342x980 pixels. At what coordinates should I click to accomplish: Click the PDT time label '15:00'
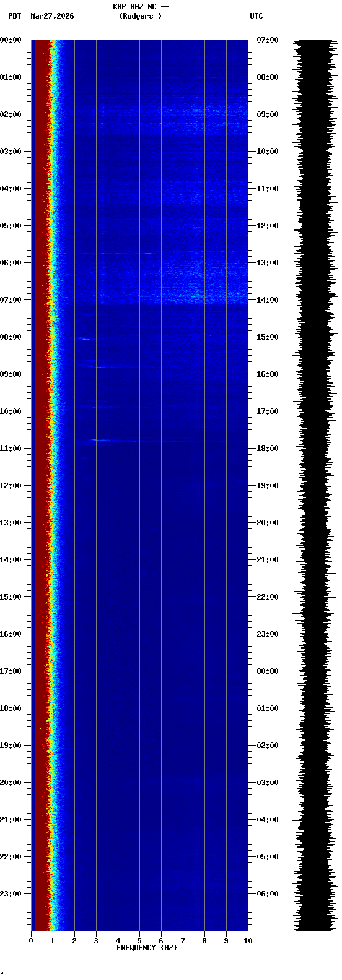click(x=11, y=597)
